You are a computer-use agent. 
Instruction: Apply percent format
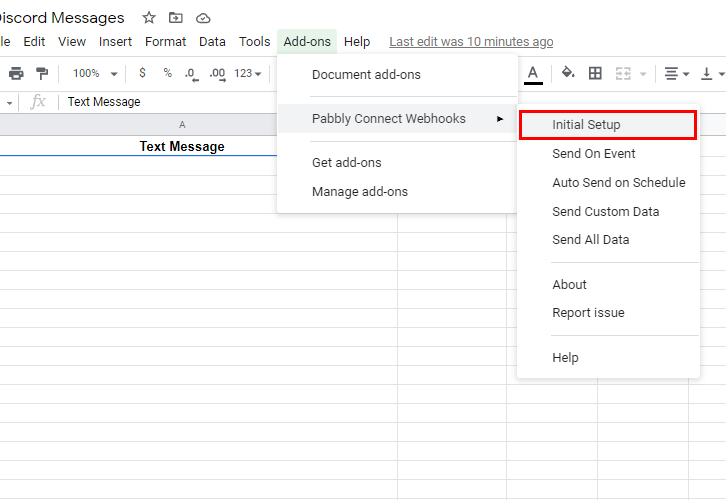(x=167, y=73)
